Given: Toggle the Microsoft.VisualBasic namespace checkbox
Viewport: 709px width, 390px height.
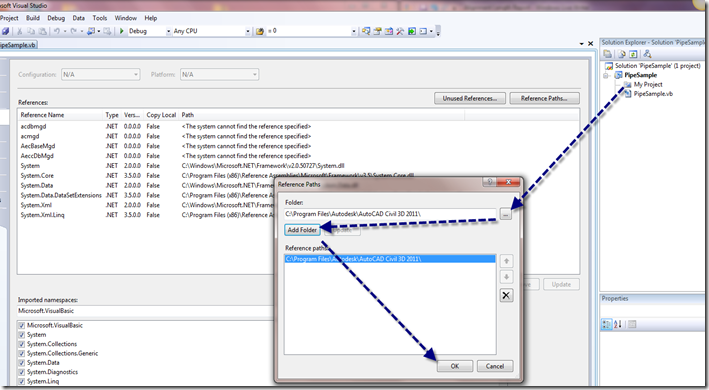Looking at the screenshot, I should pos(22,325).
